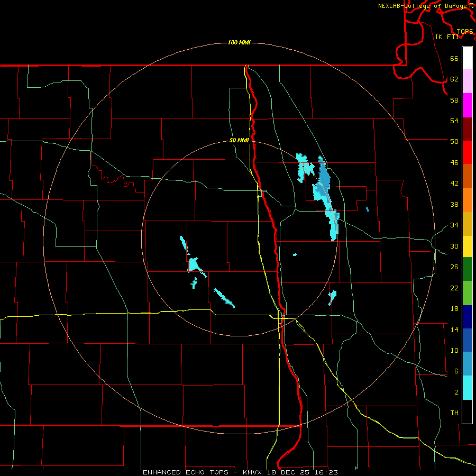The width and height of the screenshot is (476, 476).
Task: Click the black threshold swatch beside TH
Action: tap(467, 411)
